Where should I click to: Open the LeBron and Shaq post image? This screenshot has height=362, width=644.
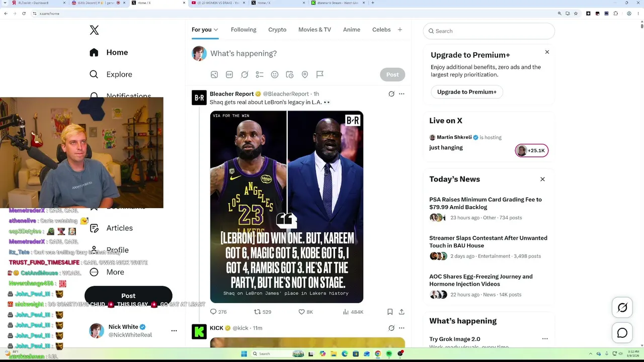pos(287,207)
